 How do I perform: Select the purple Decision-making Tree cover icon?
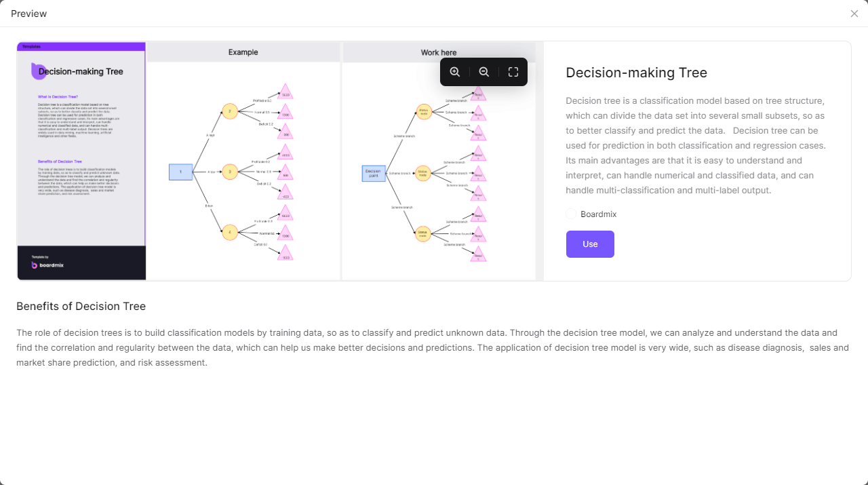(x=38, y=71)
